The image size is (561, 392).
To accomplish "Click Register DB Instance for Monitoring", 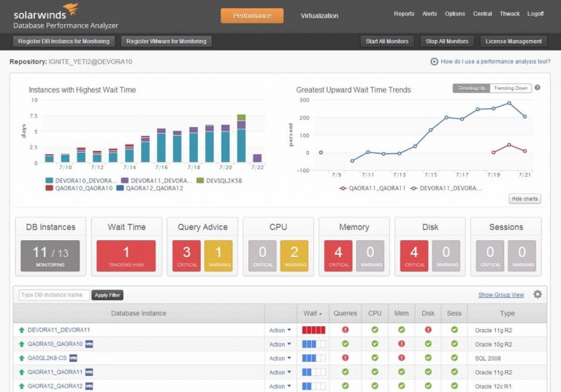I will pos(64,41).
